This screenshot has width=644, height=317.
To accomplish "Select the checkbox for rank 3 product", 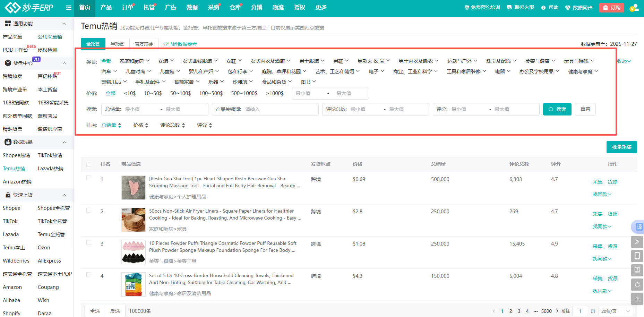I will (89, 243).
